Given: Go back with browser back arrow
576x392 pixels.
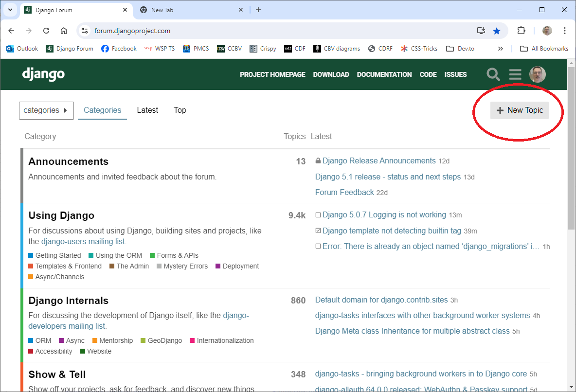Looking at the screenshot, I should coord(11,31).
